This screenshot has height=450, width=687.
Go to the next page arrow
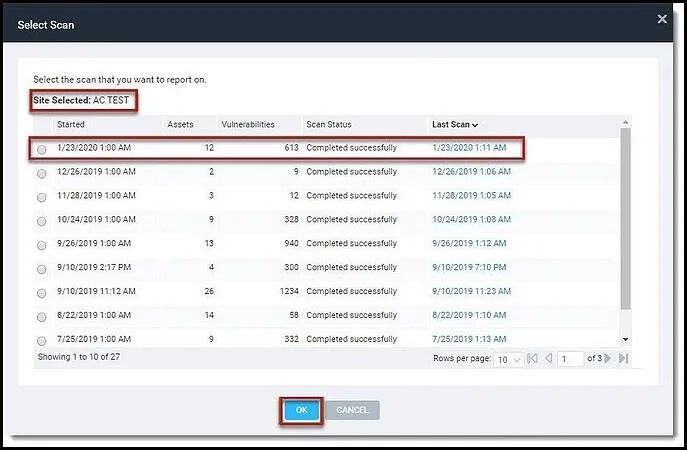pos(608,358)
